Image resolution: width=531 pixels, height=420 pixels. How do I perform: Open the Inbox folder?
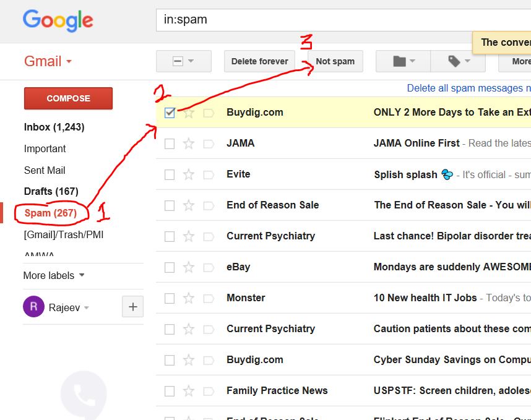(54, 127)
